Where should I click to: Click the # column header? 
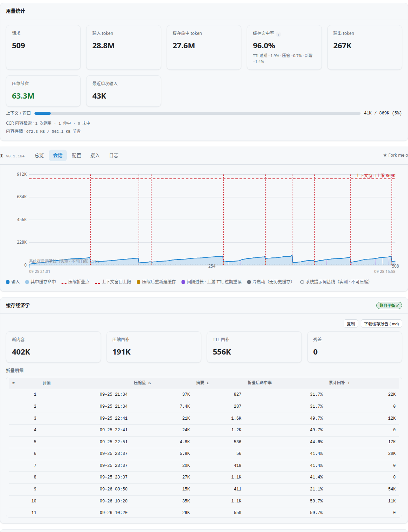[x=13, y=383]
